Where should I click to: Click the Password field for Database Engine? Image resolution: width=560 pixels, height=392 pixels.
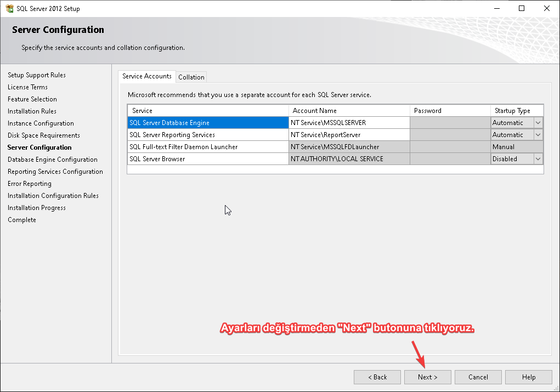[450, 123]
